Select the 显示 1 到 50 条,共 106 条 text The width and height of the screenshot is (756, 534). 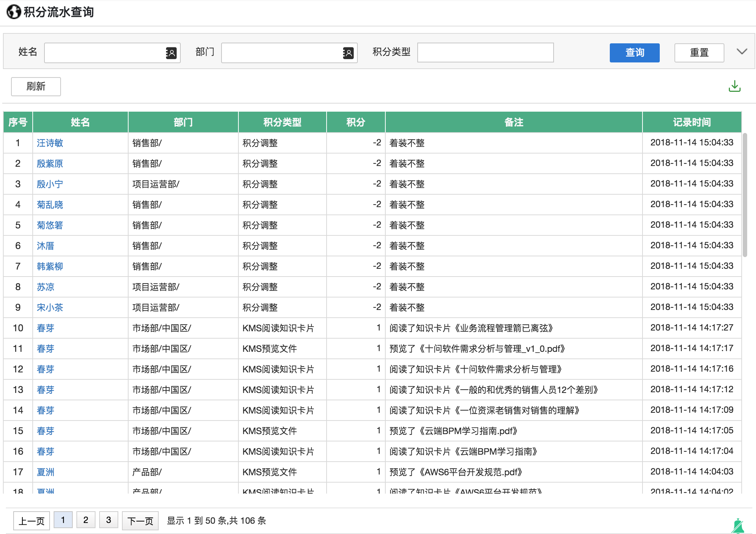(216, 520)
